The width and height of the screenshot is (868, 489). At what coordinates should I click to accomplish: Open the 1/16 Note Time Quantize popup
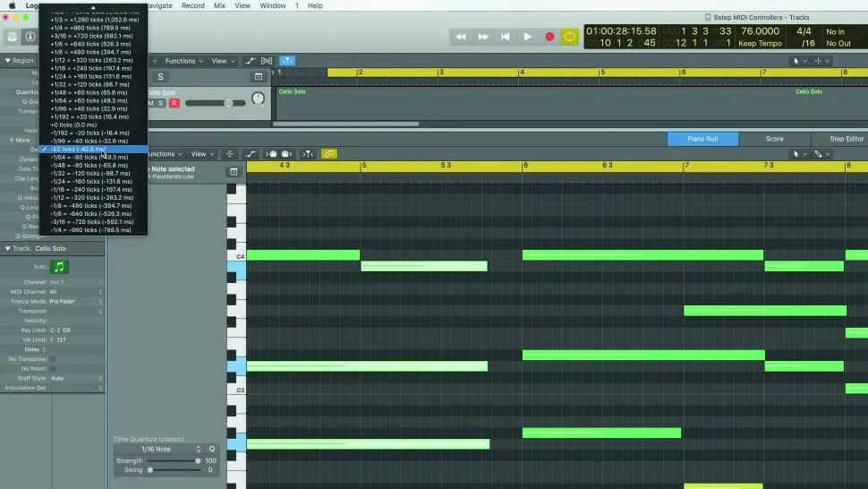coord(158,449)
